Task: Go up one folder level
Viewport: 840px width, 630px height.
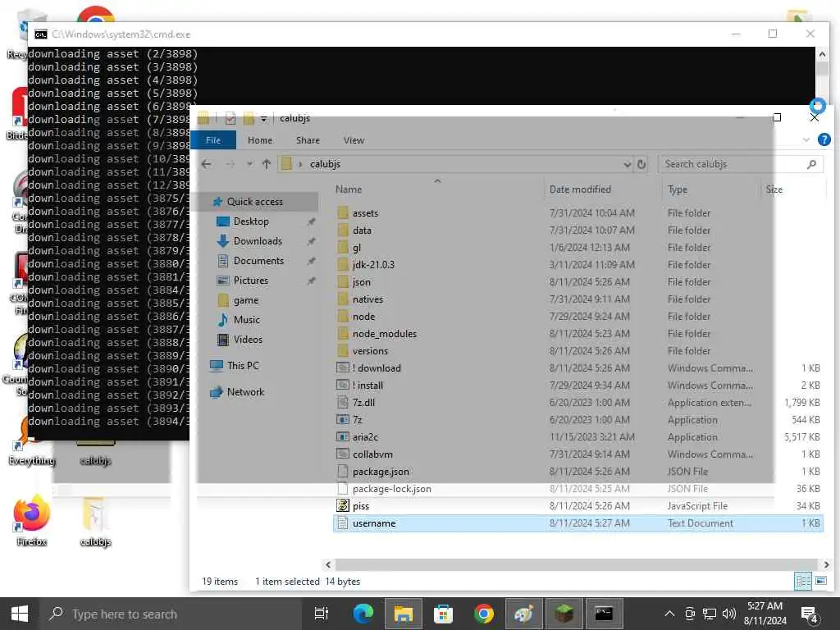Action: (267, 164)
